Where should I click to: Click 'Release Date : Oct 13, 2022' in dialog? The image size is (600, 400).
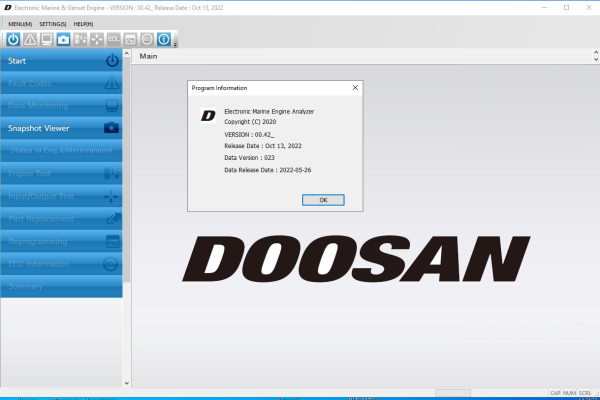[263, 146]
